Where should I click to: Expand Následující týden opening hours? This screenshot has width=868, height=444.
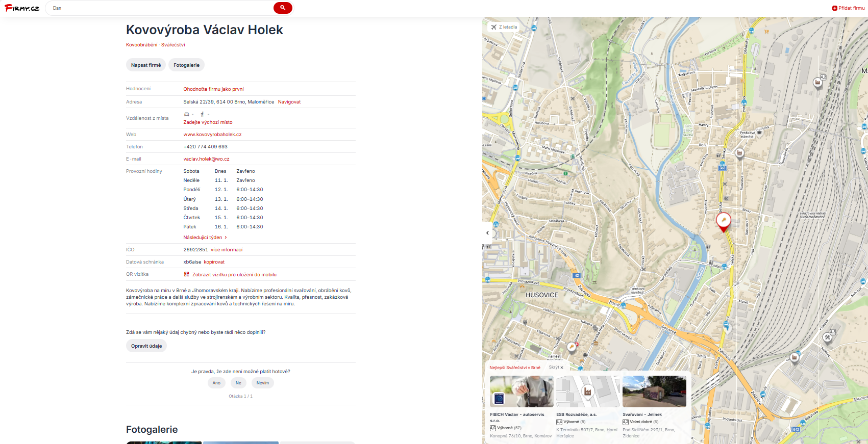(x=205, y=238)
